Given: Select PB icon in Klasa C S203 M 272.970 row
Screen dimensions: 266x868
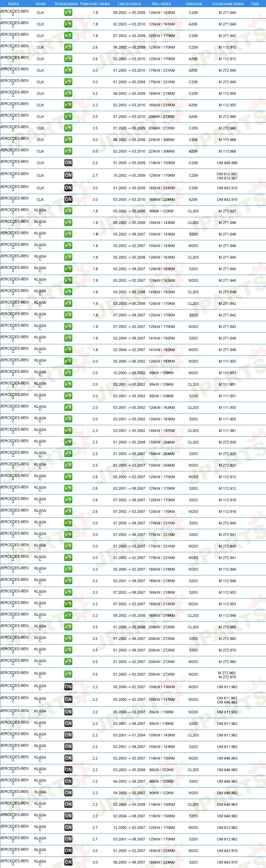Looking at the screenshot, I should [68, 650].
